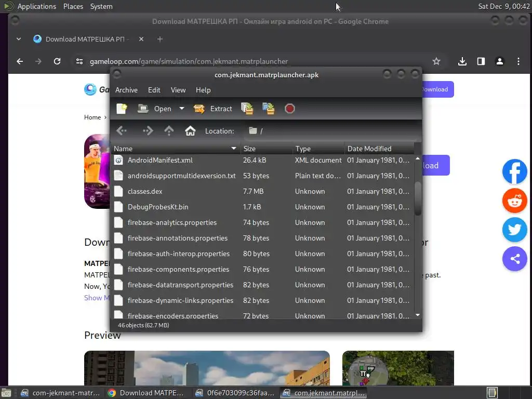Click the city preview screenshot thumbnail
Screen dimensions: 532x399
207,368
